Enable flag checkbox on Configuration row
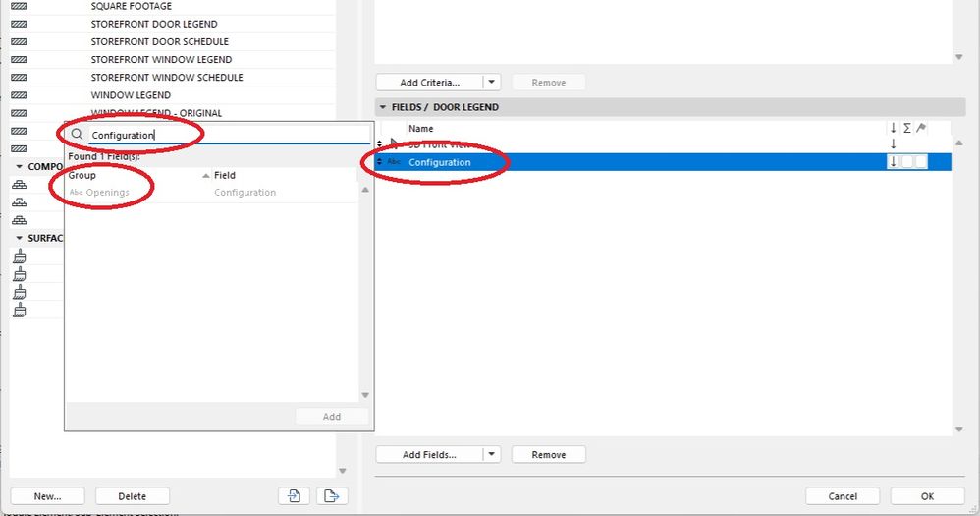 coord(921,162)
